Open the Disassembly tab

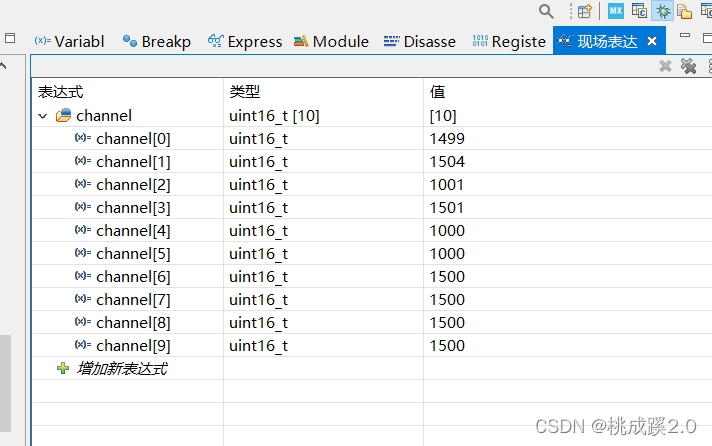(420, 41)
